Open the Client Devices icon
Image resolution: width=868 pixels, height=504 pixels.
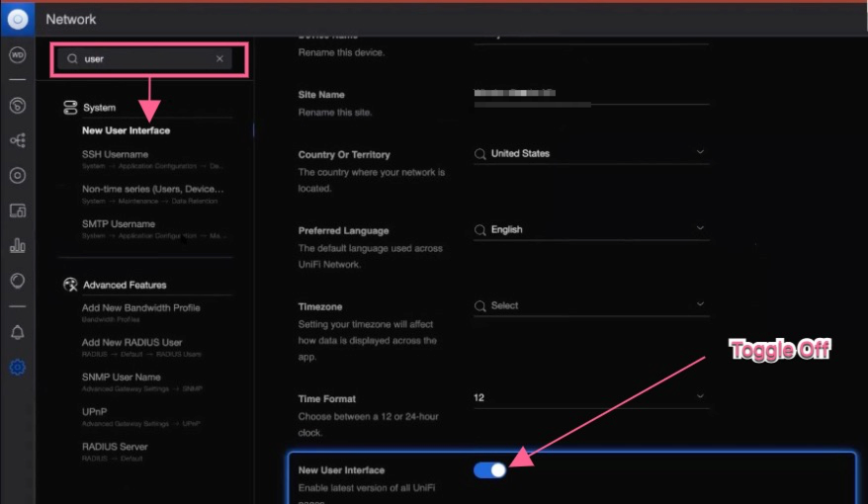pyautogui.click(x=17, y=210)
